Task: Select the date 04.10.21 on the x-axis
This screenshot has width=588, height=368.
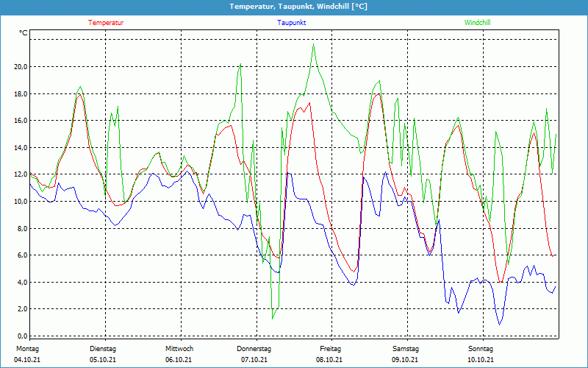Action: pos(27,360)
